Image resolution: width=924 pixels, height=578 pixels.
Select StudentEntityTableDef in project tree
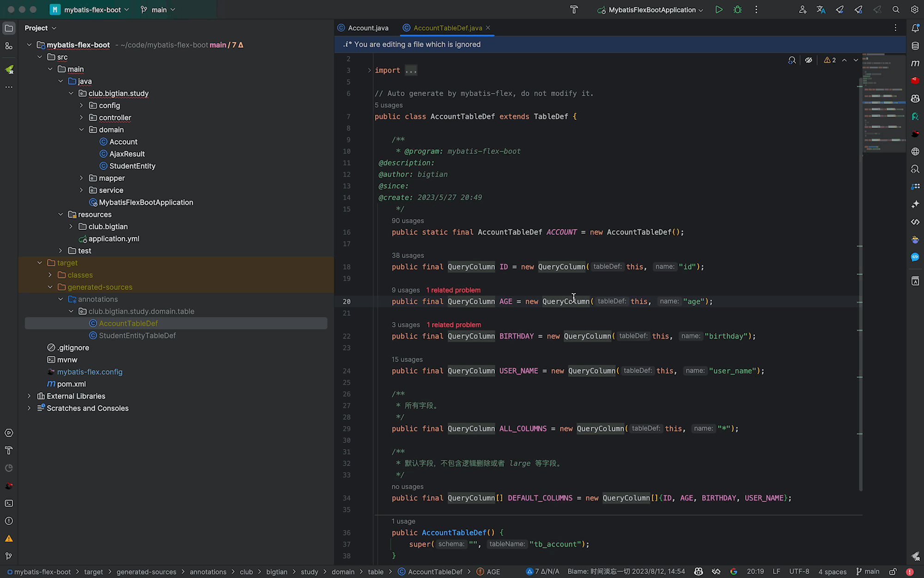(137, 335)
